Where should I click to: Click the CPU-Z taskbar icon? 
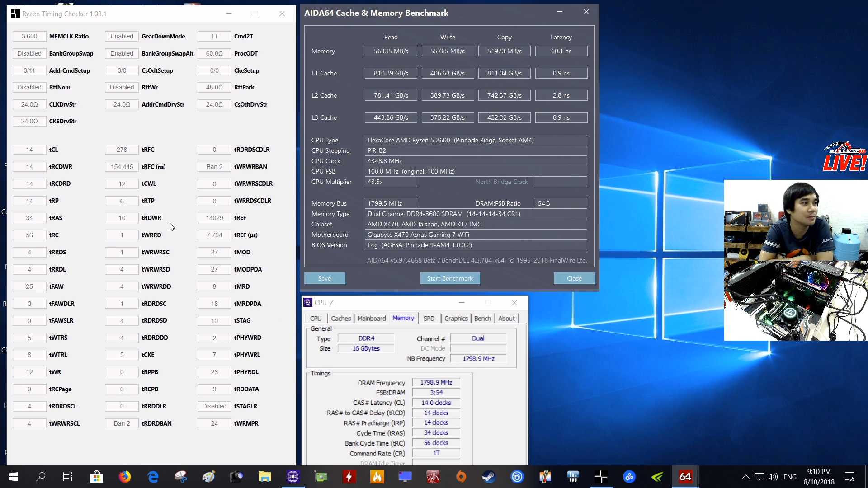(293, 477)
